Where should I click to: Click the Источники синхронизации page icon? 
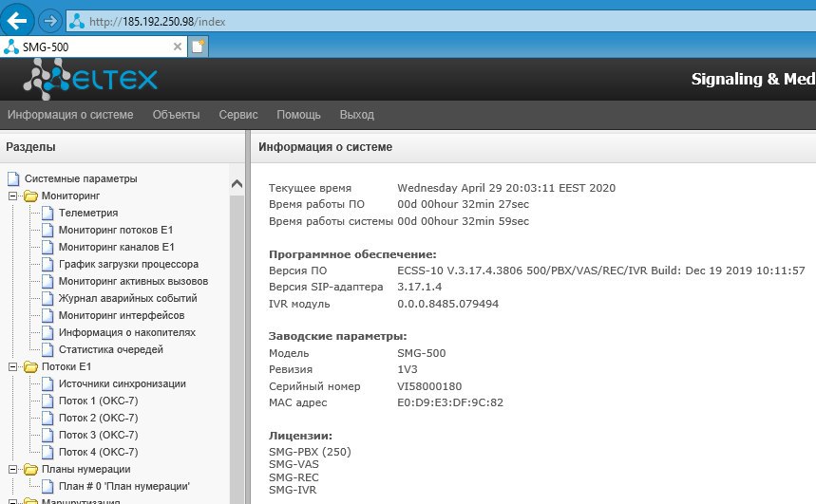pos(47,383)
